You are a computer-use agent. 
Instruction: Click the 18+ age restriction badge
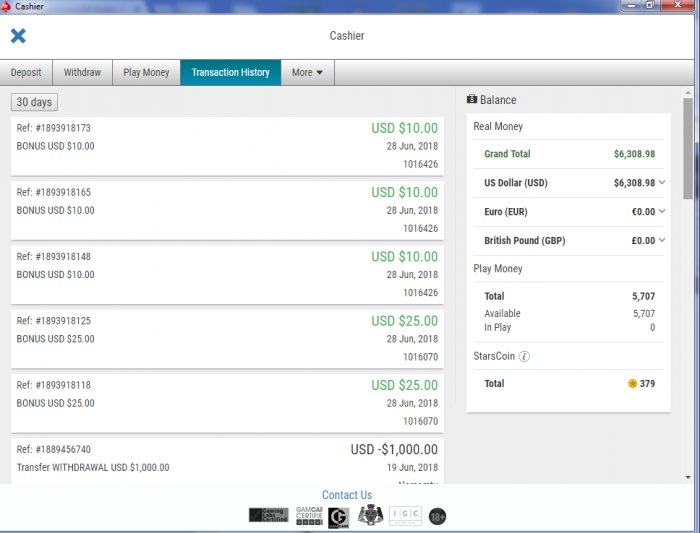pos(438,516)
